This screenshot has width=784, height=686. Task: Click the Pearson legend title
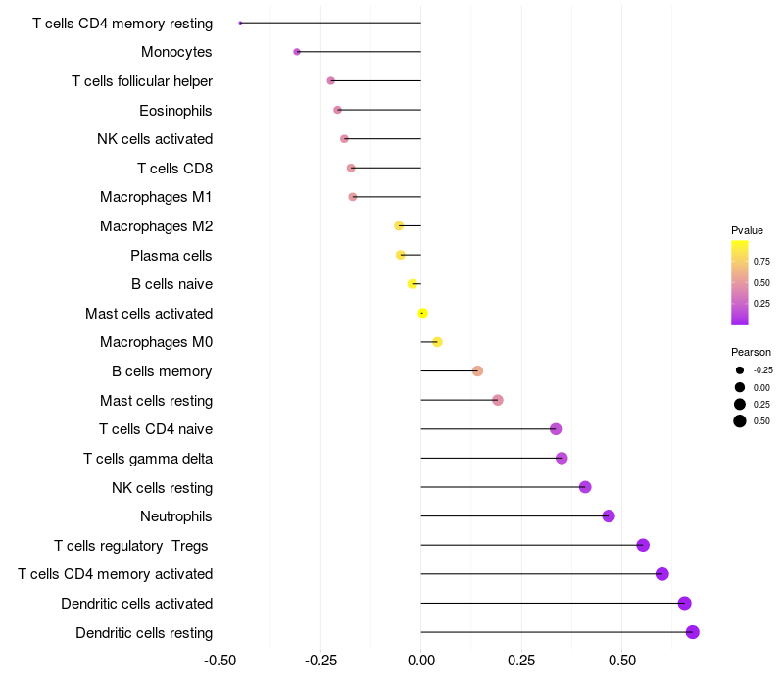(751, 351)
